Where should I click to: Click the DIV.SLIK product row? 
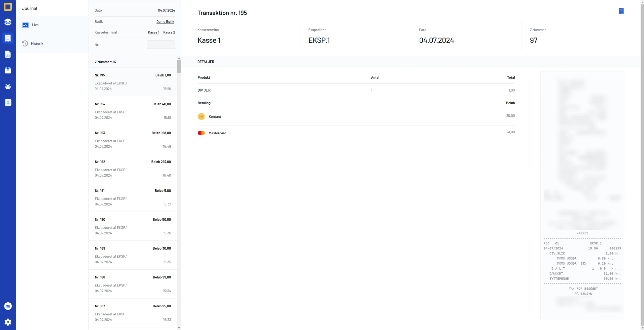[356, 90]
